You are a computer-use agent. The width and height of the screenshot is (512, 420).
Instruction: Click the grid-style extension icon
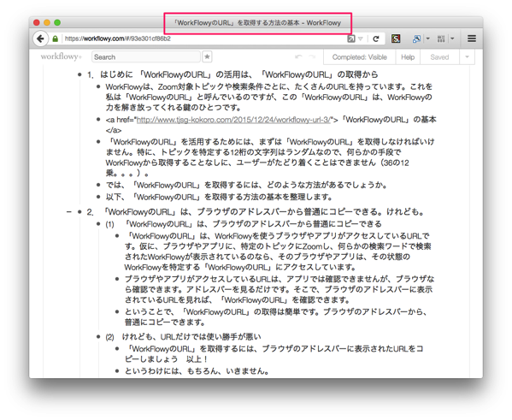point(441,38)
